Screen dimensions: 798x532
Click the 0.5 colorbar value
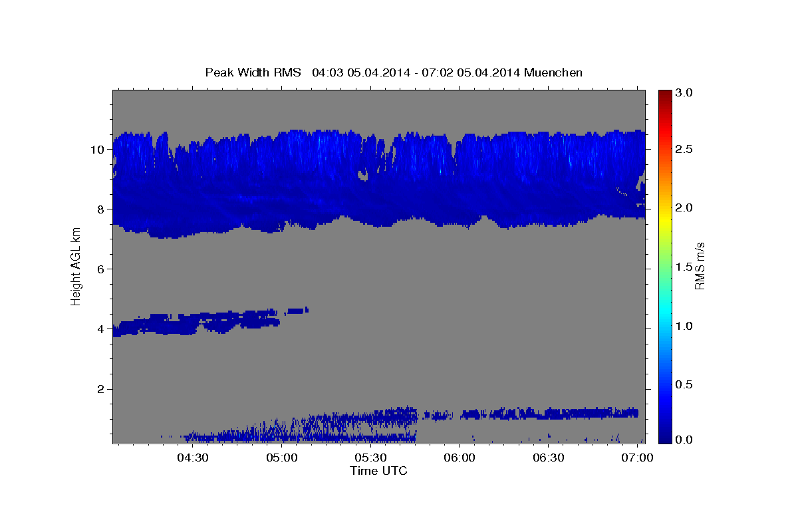click(x=685, y=384)
